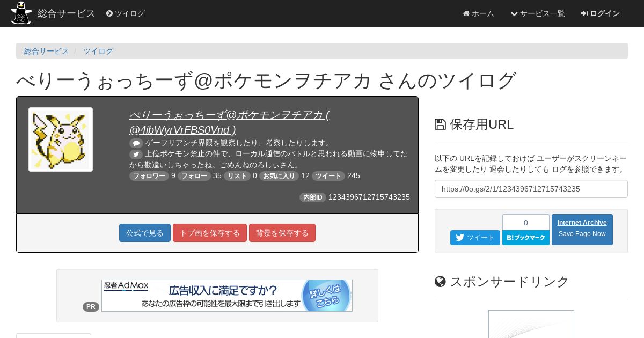
Task: Click the フォロワー count badge
Action: click(x=149, y=176)
